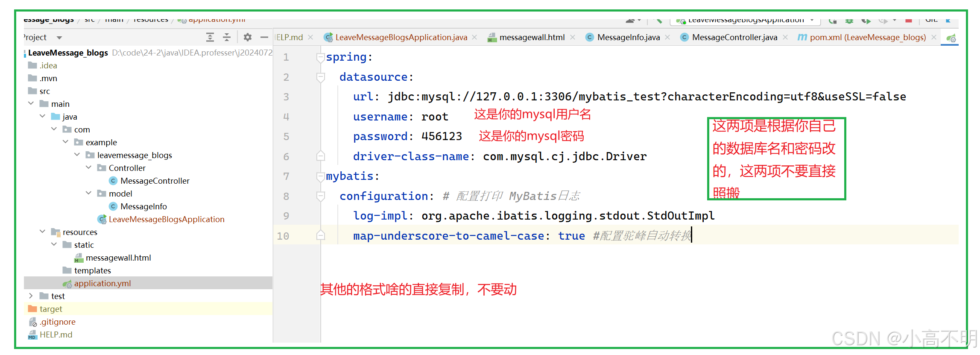
Task: Open the Project view type dropdown
Action: coord(59,38)
